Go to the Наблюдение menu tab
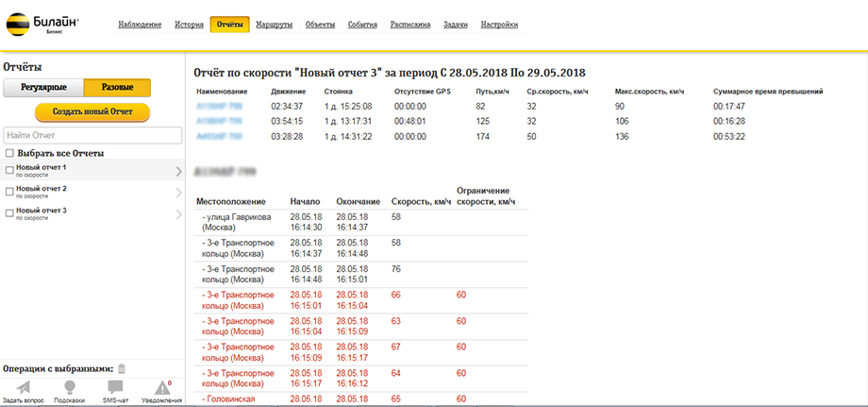Screen dimensions: 868x407 pos(140,25)
